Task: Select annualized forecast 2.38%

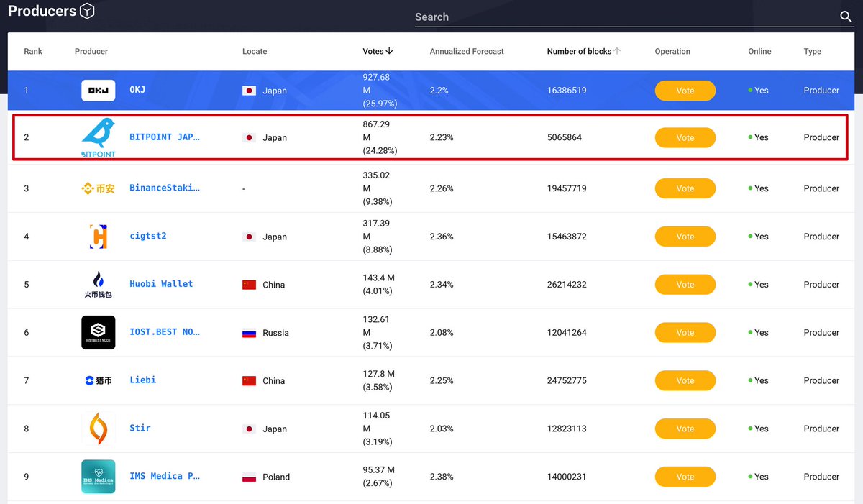Action: click(442, 477)
